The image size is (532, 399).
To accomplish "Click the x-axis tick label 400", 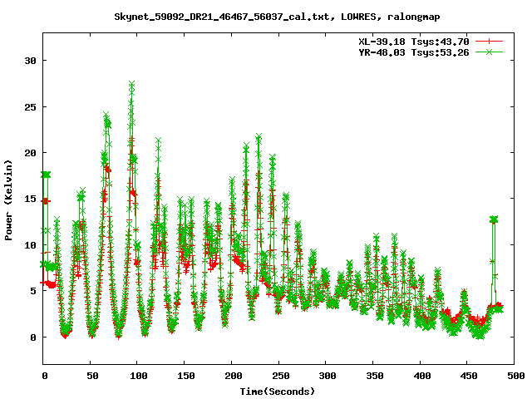I will (421, 376).
